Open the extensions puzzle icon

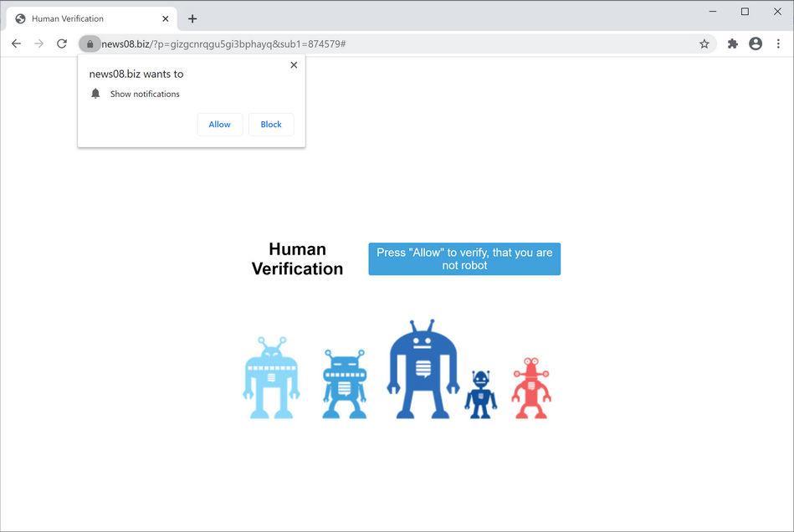coord(732,43)
